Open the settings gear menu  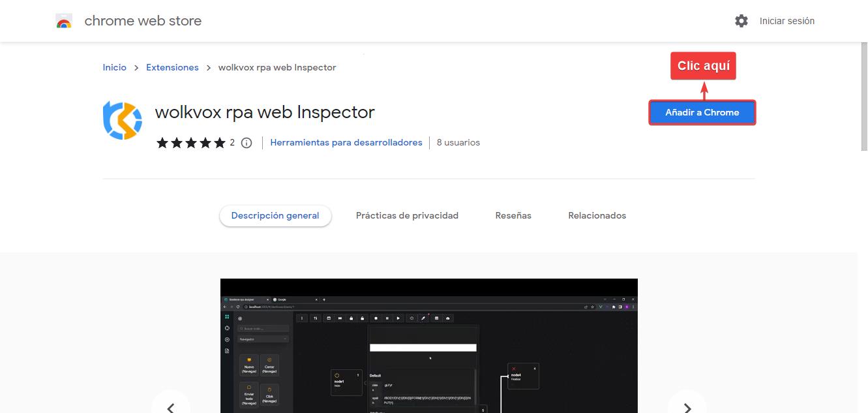pos(741,21)
